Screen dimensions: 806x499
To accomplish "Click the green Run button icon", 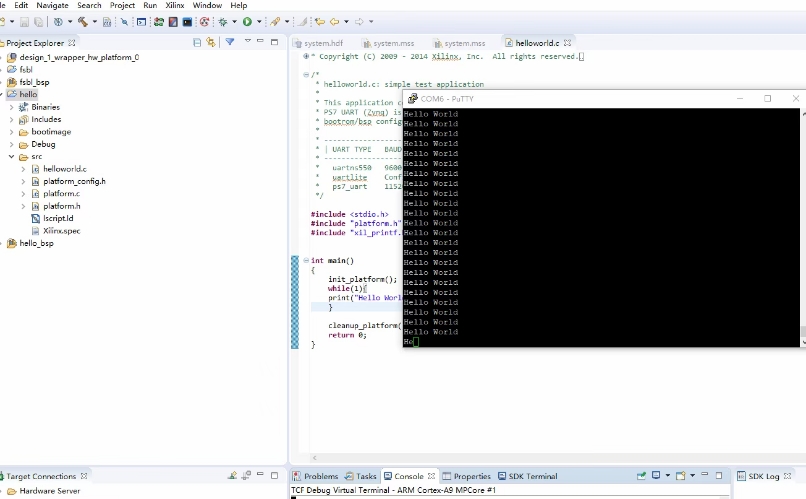I will tap(247, 22).
